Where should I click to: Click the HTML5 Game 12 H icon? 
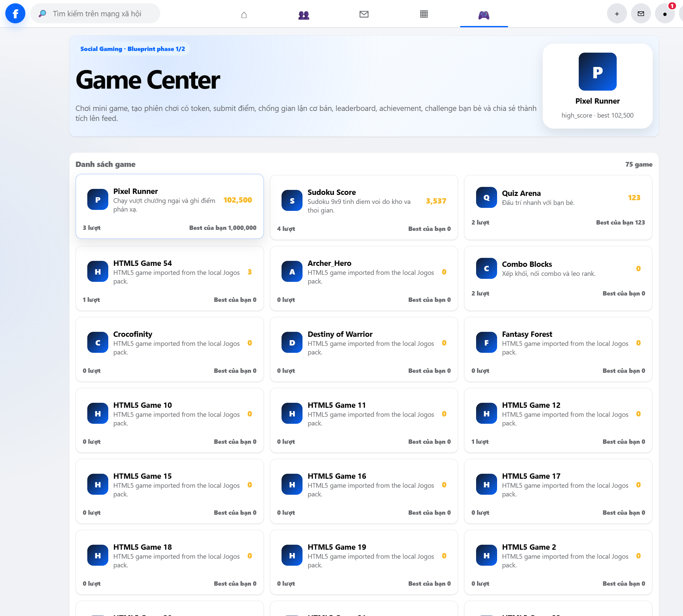click(x=486, y=413)
